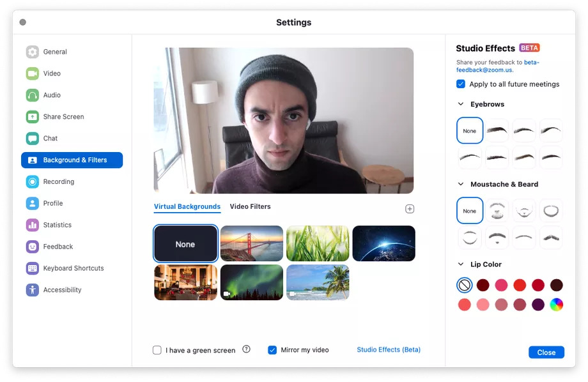The image size is (588, 382).
Task: Select None virtual background thumbnail
Action: (x=185, y=243)
